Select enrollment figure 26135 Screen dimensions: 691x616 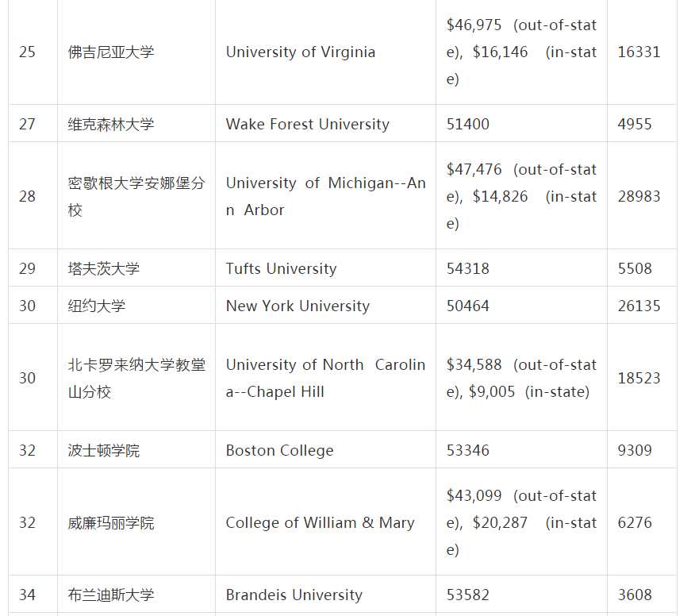pos(639,306)
